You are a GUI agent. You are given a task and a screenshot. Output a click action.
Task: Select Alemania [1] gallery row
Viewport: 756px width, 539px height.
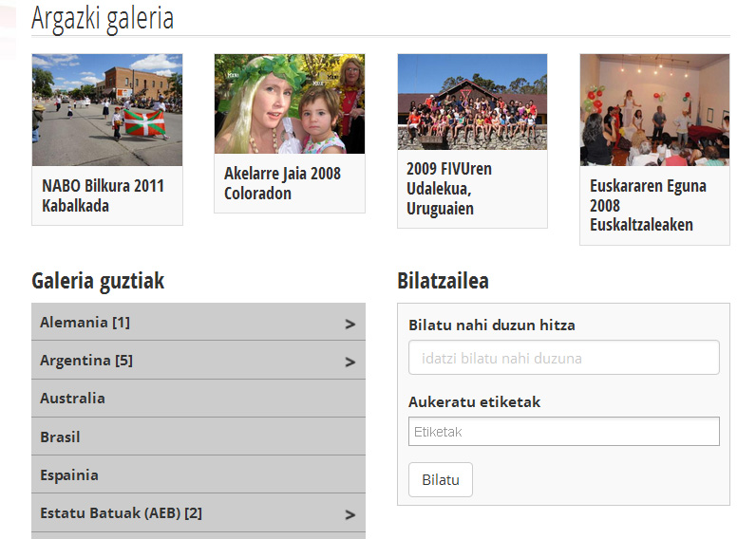tap(198, 322)
